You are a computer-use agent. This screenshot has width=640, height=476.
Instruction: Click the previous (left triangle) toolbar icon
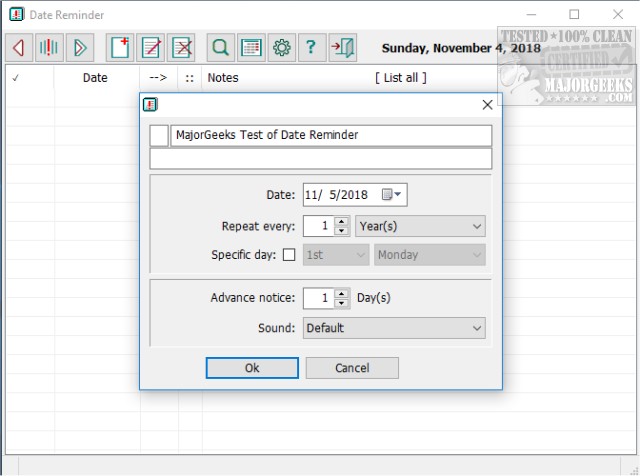(18, 47)
